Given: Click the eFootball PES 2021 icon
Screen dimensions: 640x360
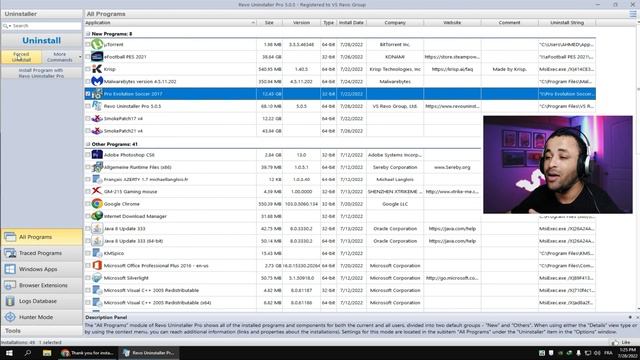Looking at the screenshot, I should (97, 57).
